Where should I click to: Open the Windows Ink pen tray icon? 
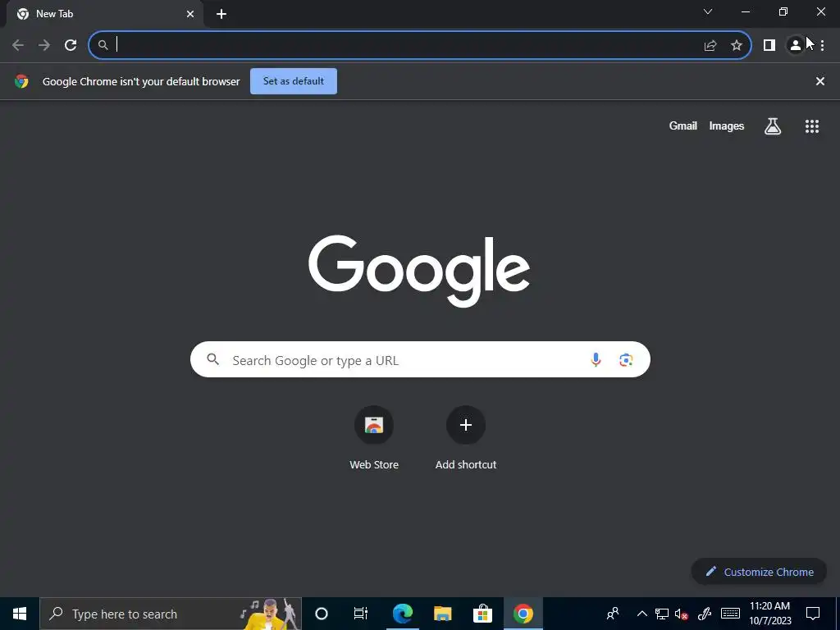pos(705,614)
